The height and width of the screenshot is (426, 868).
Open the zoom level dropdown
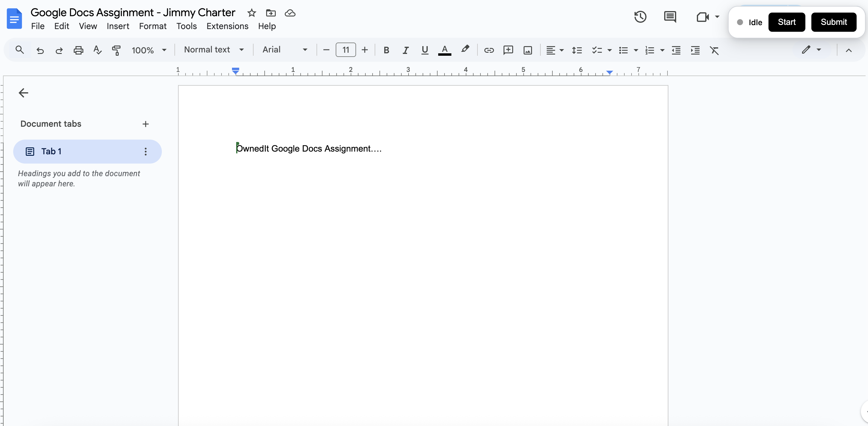click(x=149, y=50)
